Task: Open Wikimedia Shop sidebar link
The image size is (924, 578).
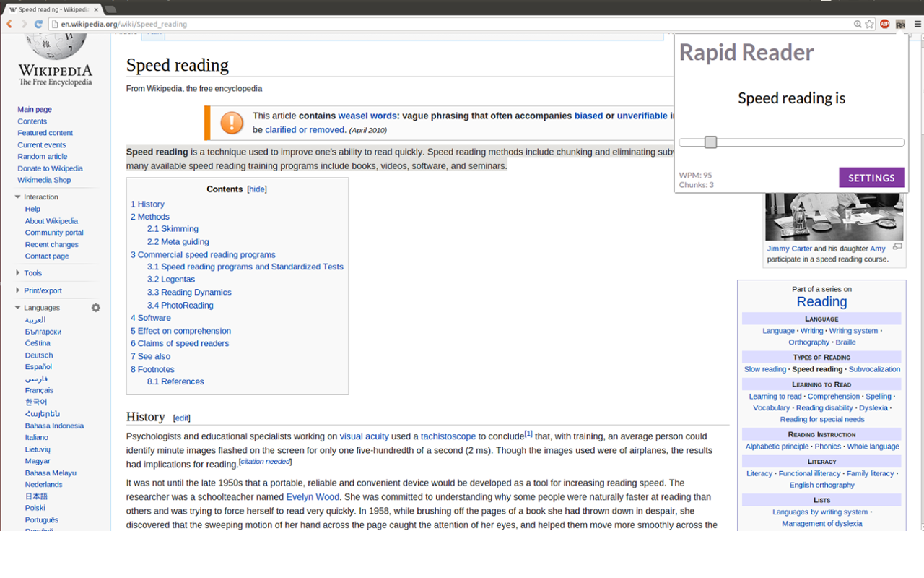Action: [44, 180]
